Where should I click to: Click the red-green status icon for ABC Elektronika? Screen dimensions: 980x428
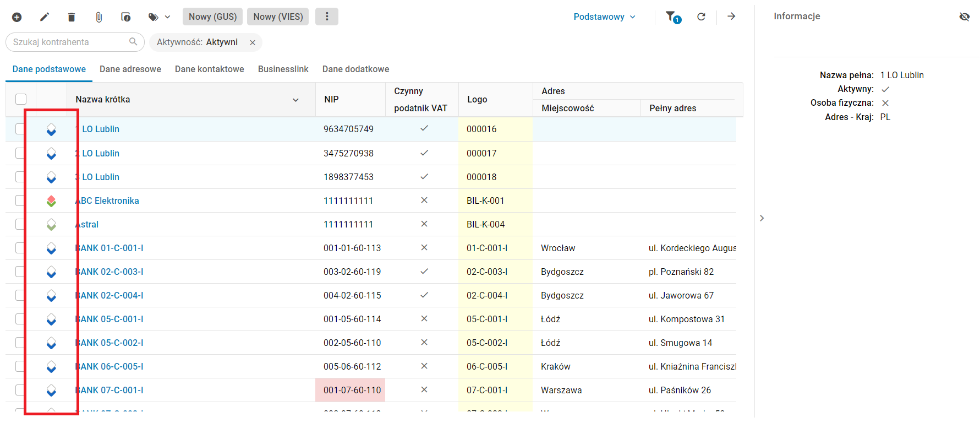tap(51, 201)
